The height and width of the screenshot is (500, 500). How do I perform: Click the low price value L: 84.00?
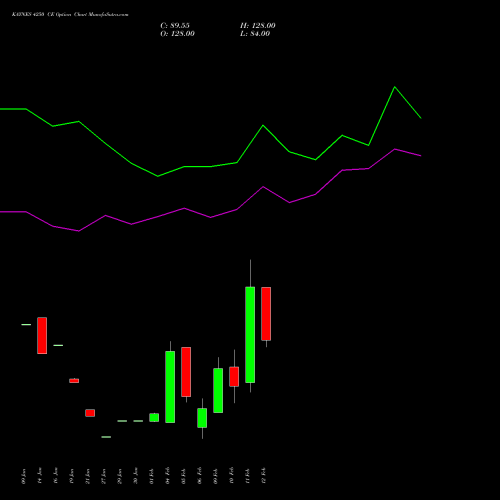click(255, 34)
